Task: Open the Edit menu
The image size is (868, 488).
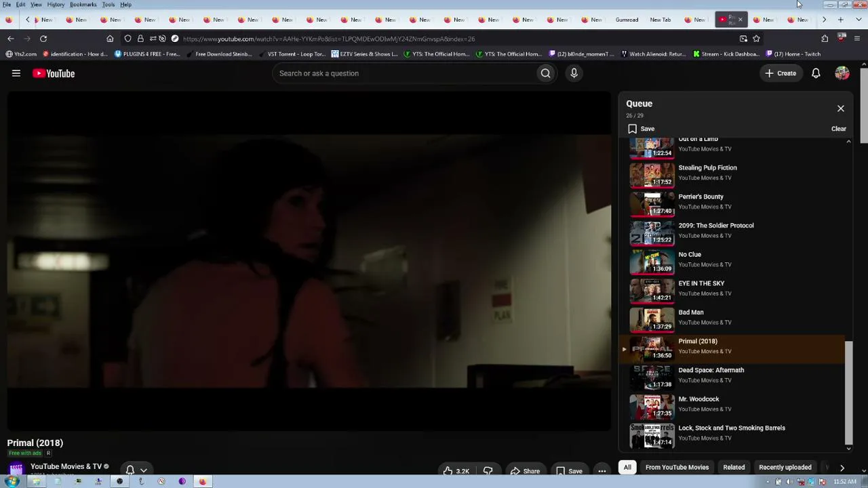Action: (21, 5)
